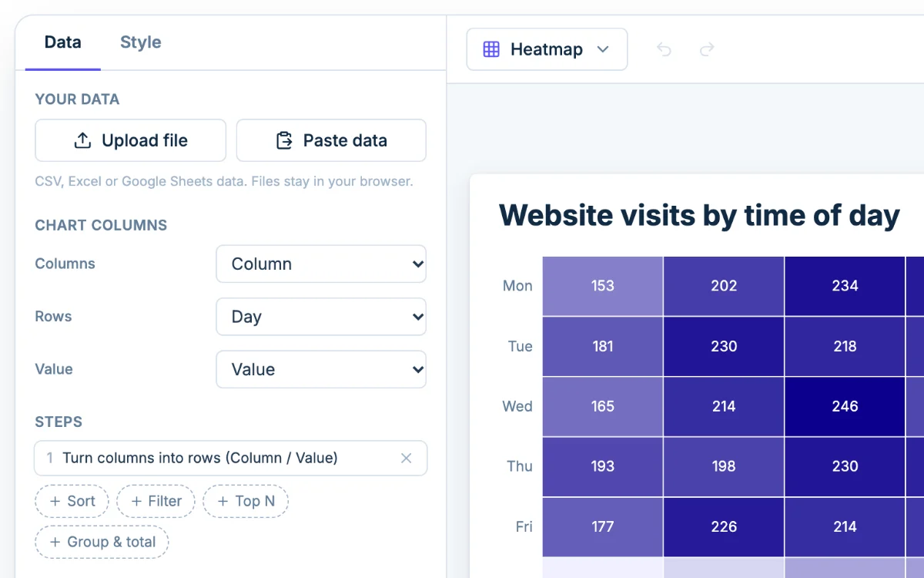This screenshot has width=924, height=578.
Task: Add a Group & total step
Action: click(102, 542)
